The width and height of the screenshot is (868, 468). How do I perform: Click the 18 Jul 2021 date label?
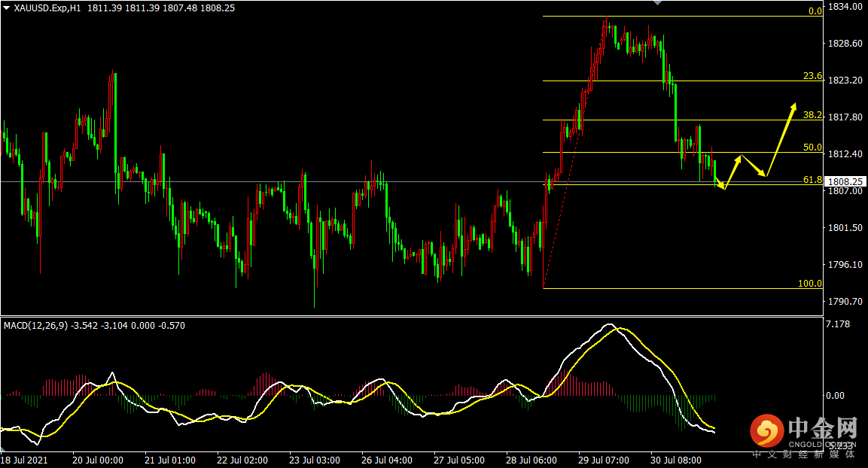[24, 460]
